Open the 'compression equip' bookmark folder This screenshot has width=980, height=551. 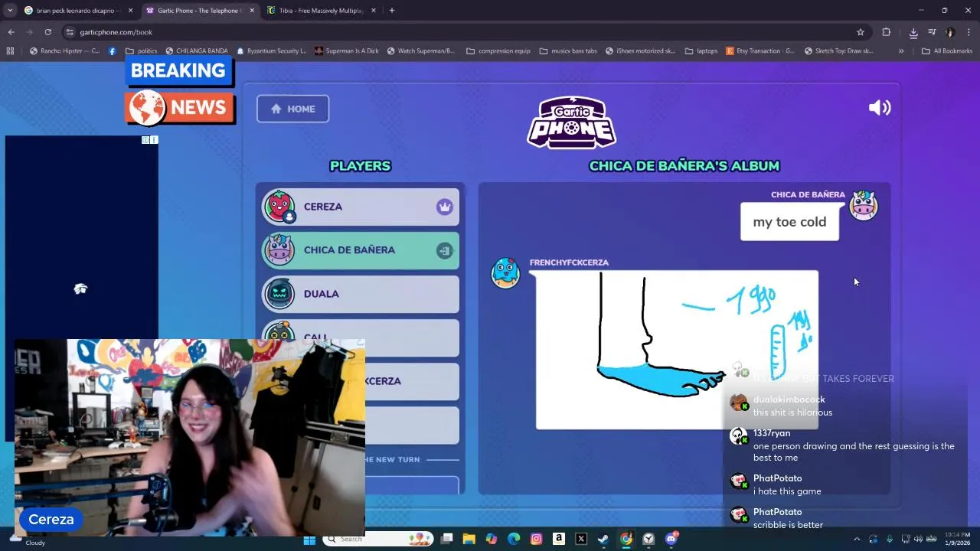click(498, 51)
